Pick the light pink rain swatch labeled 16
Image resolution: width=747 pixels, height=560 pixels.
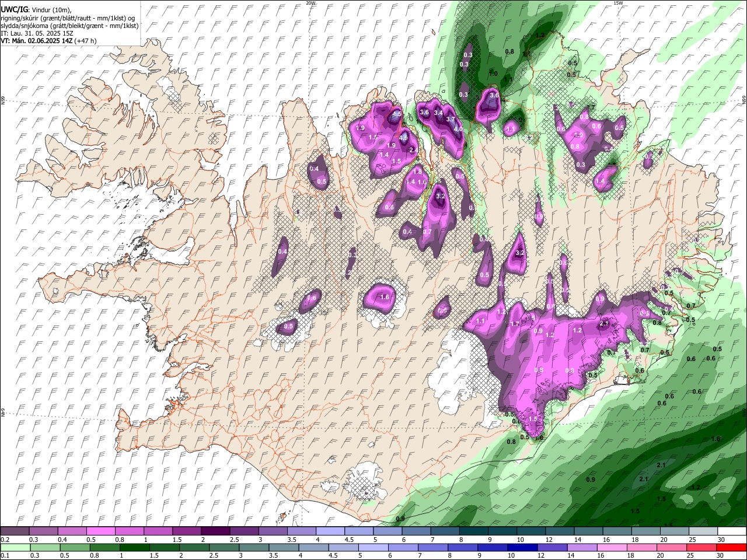coord(612,548)
